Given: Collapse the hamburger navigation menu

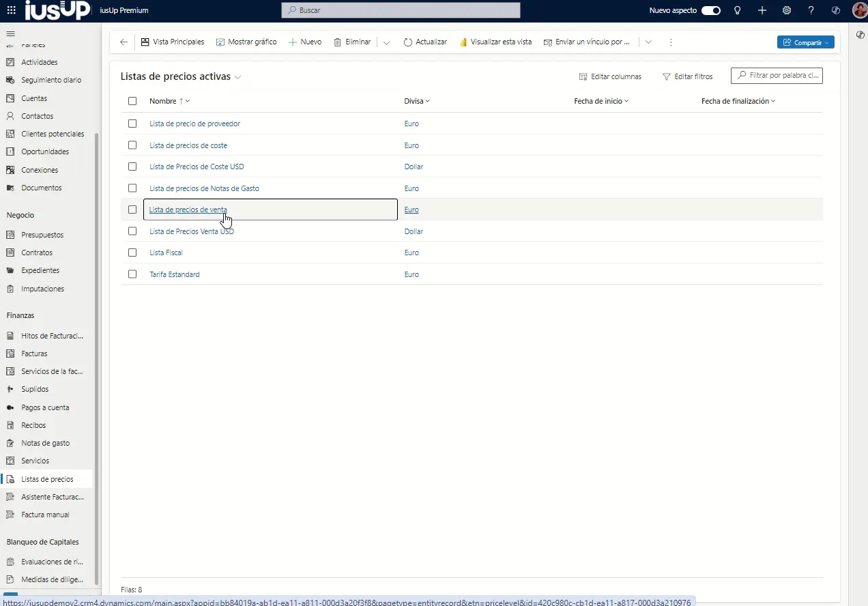Looking at the screenshot, I should pyautogui.click(x=10, y=33).
